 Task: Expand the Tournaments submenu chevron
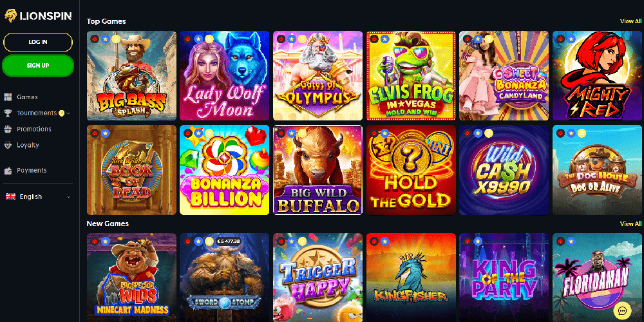pos(68,113)
